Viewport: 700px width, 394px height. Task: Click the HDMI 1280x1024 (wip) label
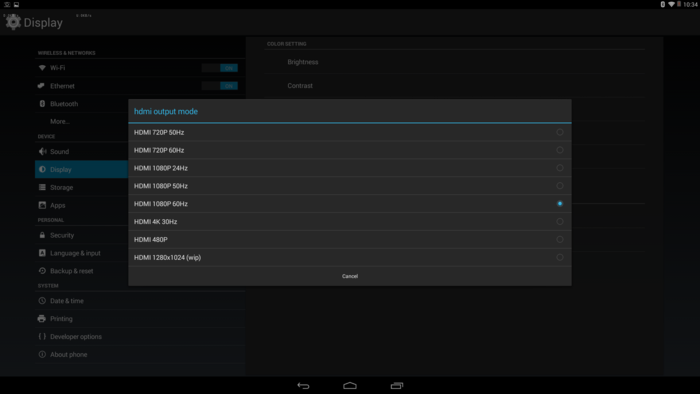(x=167, y=257)
